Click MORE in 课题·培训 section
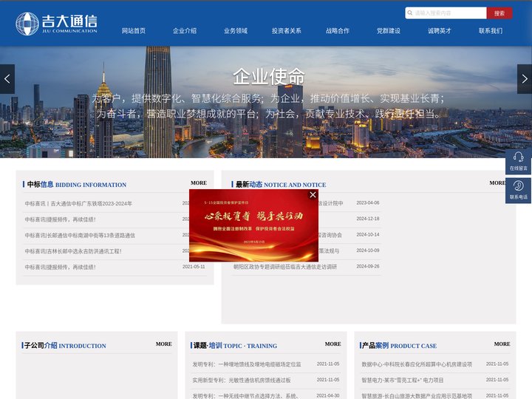Viewport: 532px width, 399px height. click(332, 344)
